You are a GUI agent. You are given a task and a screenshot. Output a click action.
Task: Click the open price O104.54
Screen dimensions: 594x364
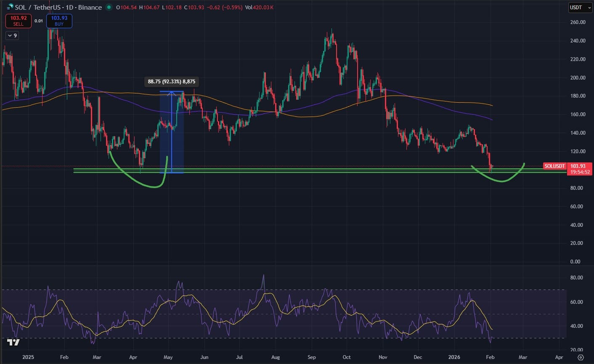(x=127, y=7)
